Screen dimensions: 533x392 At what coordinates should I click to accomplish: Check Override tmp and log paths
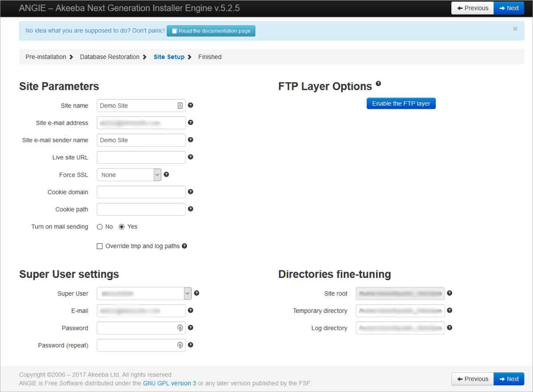point(100,246)
